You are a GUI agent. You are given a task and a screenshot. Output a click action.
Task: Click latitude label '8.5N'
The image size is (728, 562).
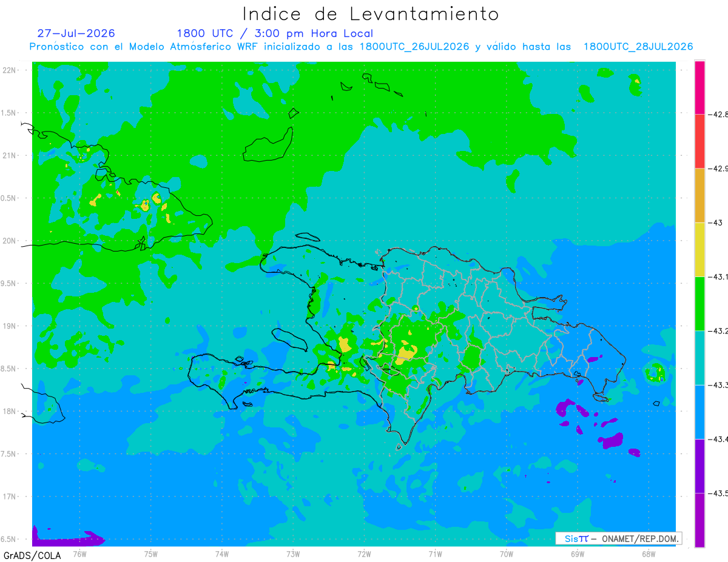pyautogui.click(x=8, y=369)
